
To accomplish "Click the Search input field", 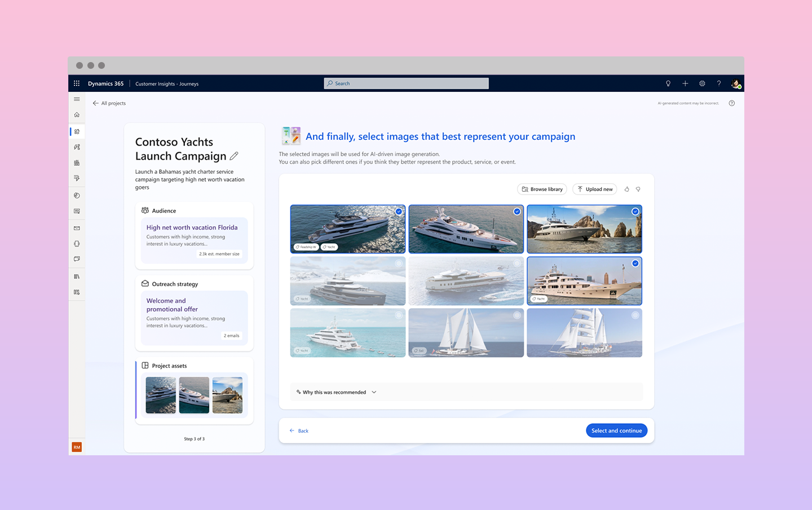I will click(406, 83).
